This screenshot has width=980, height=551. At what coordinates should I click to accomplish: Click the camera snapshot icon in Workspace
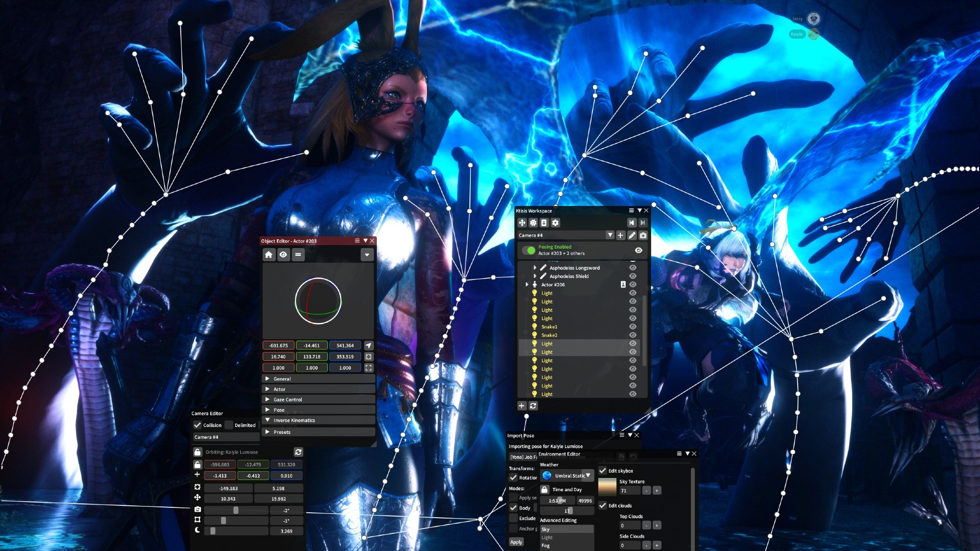point(643,235)
